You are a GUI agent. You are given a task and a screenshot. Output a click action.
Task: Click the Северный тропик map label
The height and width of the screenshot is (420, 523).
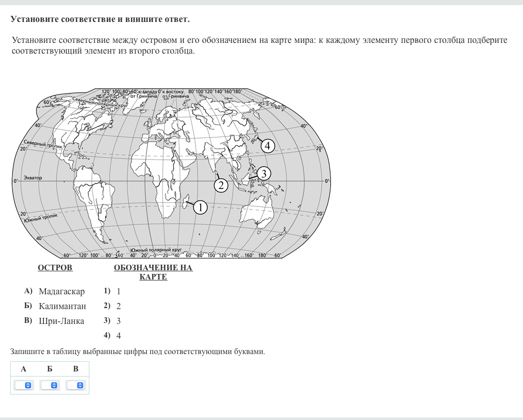[41, 145]
